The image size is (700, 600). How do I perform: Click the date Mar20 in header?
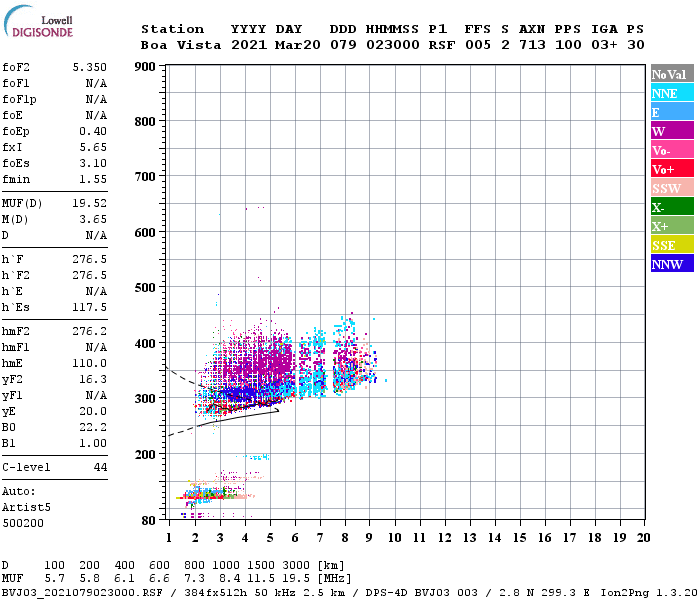tap(297, 45)
